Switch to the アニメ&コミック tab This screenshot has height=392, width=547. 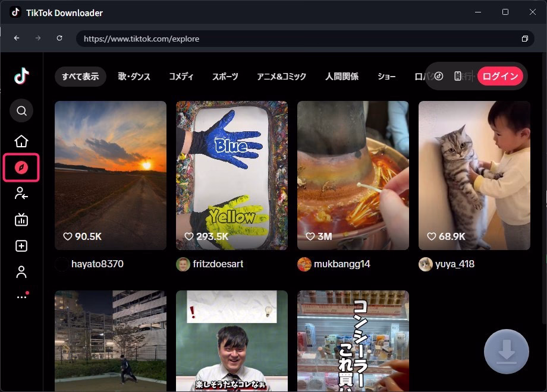click(x=281, y=77)
